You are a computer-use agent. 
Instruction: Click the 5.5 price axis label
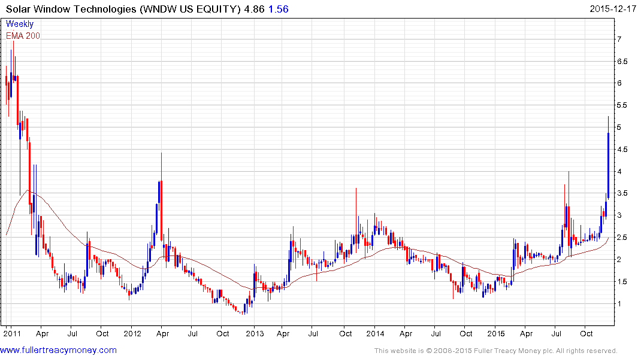[622, 105]
